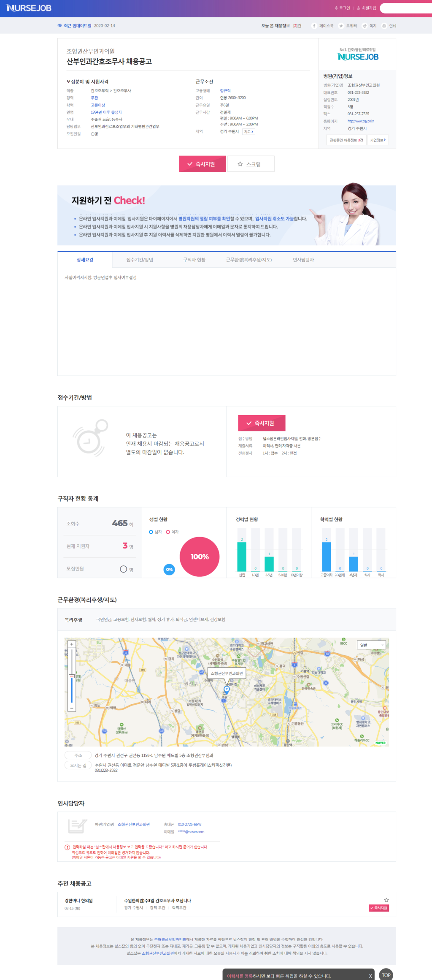432x980 pixels.
Task: Click the 남자 legend marker in 성별 현황
Action: tap(151, 532)
